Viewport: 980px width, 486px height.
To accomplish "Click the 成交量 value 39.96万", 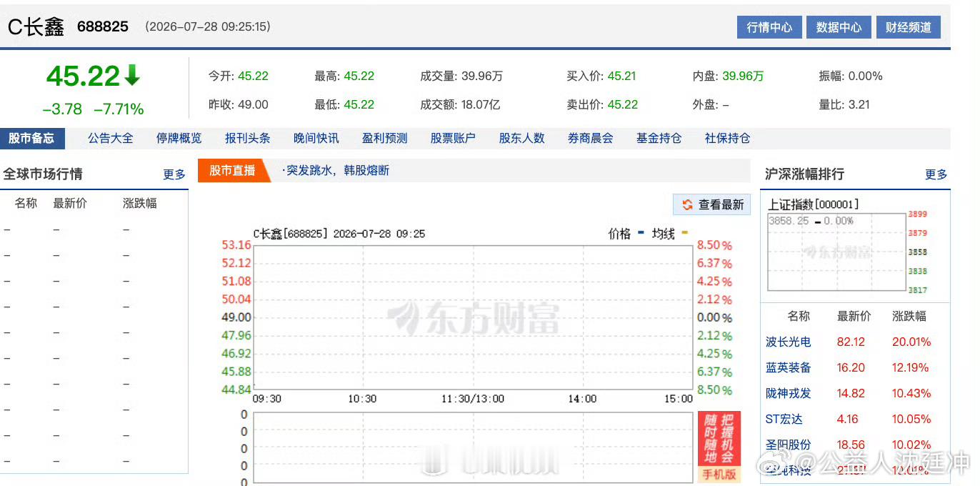I will pos(482,76).
